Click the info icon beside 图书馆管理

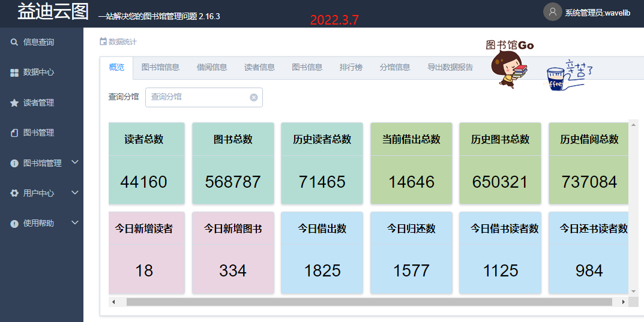(14, 163)
